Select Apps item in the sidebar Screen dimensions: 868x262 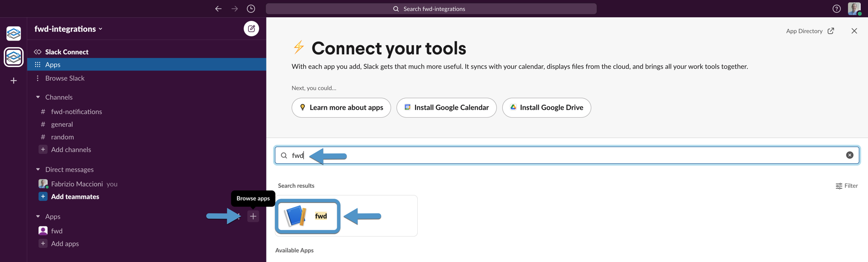coord(146,64)
